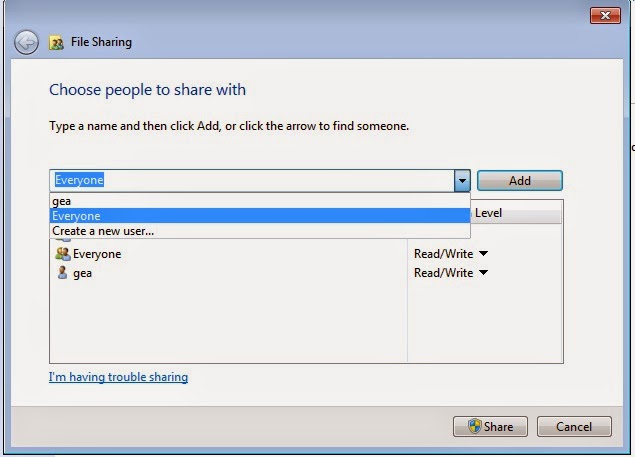Click the Everyone group icon in the list
635x457 pixels.
[x=62, y=254]
